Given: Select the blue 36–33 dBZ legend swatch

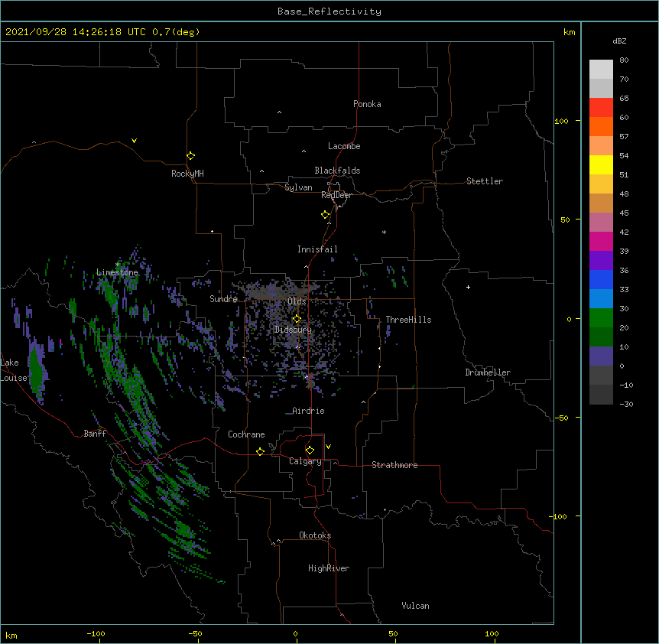Looking at the screenshot, I should pyautogui.click(x=601, y=279).
